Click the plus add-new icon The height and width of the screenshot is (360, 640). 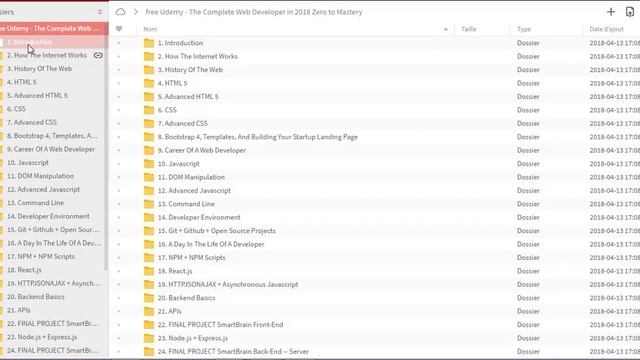point(611,12)
